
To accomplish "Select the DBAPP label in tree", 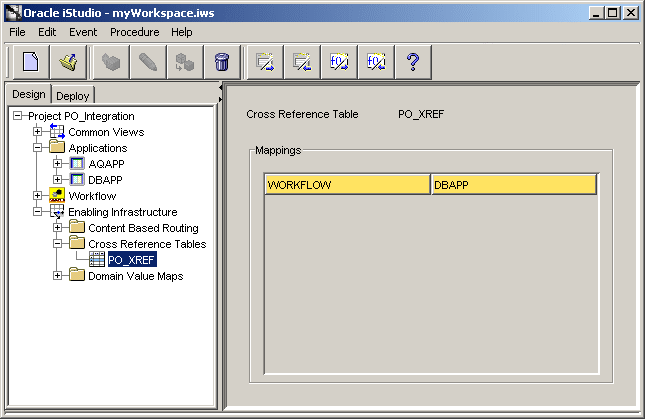I will 105,180.
